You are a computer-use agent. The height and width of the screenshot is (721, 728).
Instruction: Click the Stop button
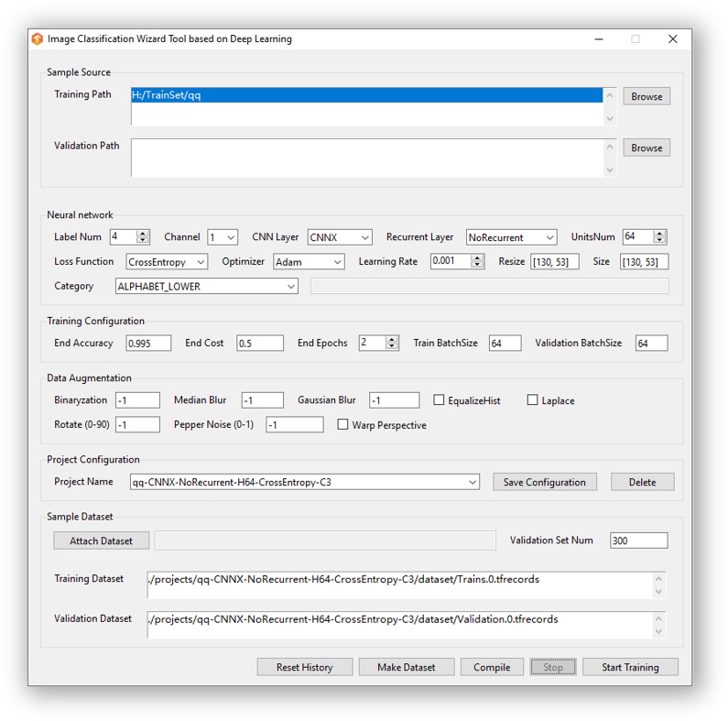point(553,667)
